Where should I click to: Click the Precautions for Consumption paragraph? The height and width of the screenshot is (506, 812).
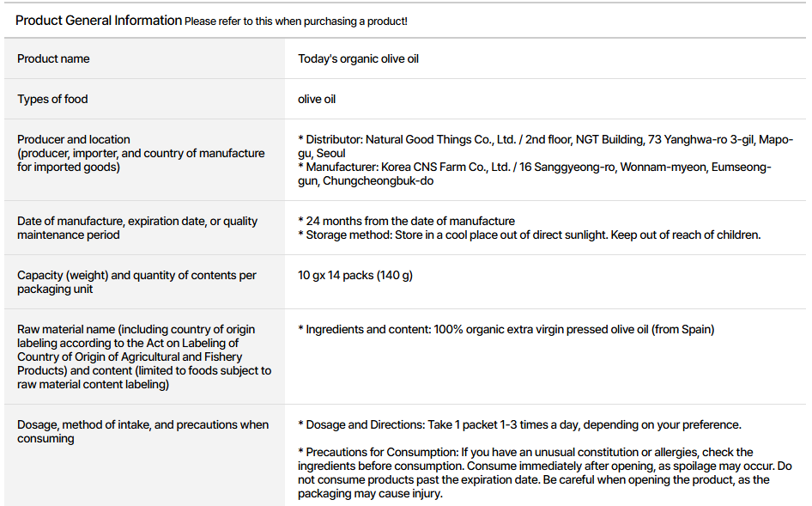(x=532, y=472)
